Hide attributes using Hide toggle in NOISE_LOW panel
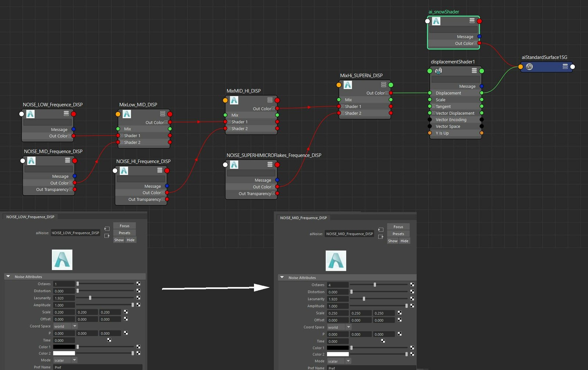Screen dimensions: 588x370 (130, 240)
